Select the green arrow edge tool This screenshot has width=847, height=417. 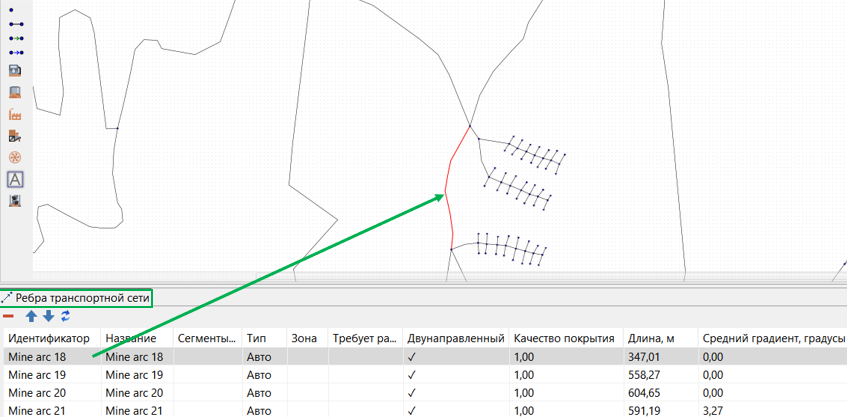[x=16, y=38]
